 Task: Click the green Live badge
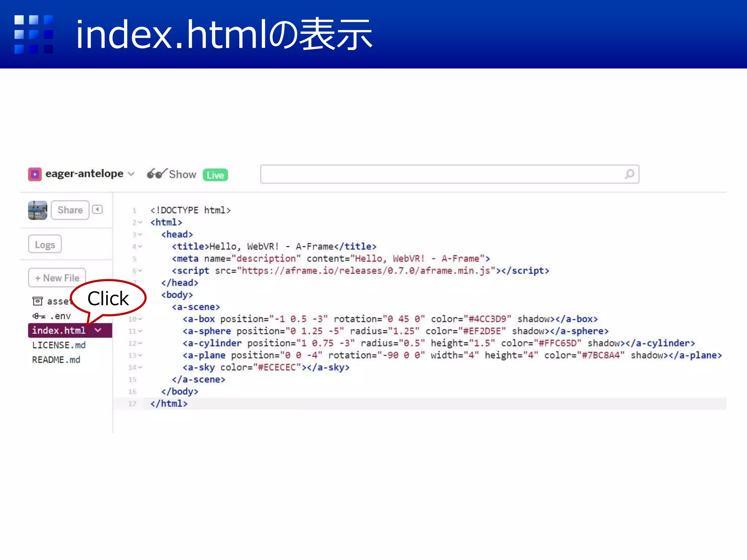[215, 175]
